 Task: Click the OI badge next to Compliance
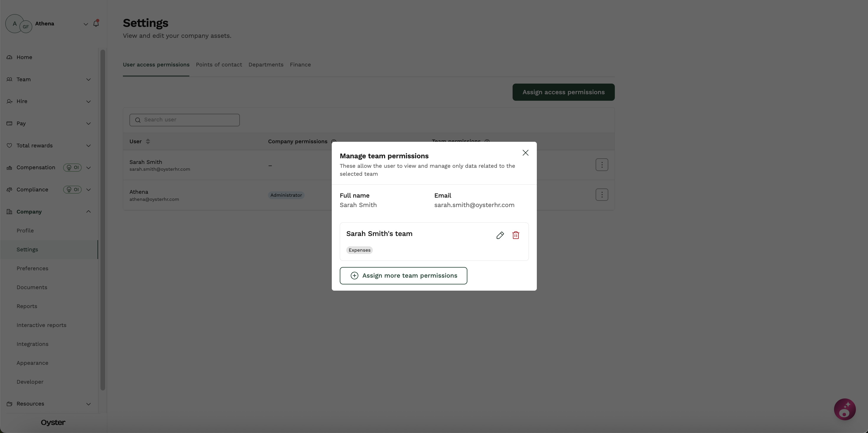(x=72, y=190)
